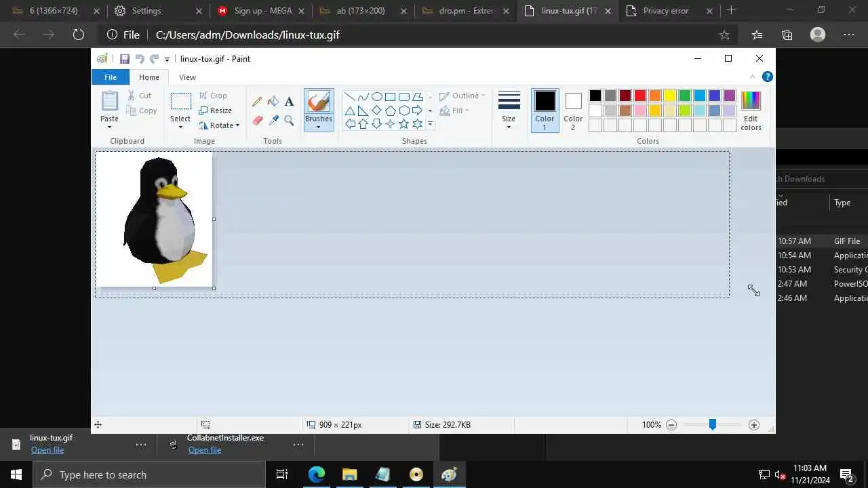Click the Redo arrow in Paint

click(x=154, y=59)
